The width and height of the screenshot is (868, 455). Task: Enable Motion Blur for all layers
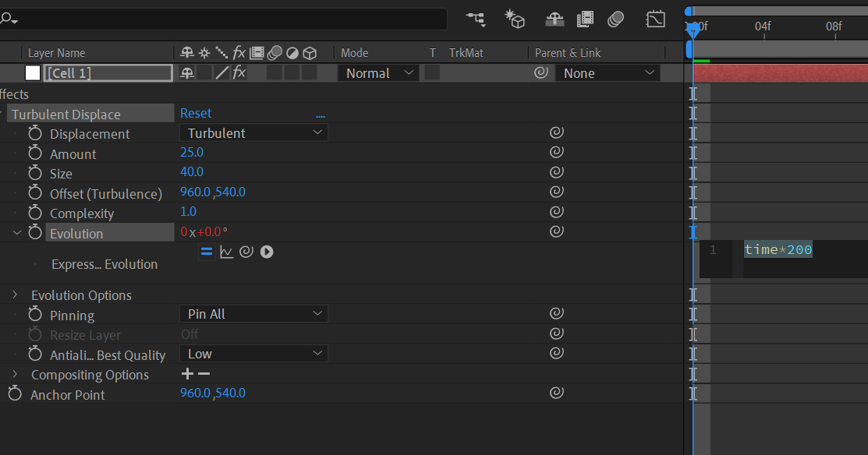(x=616, y=19)
